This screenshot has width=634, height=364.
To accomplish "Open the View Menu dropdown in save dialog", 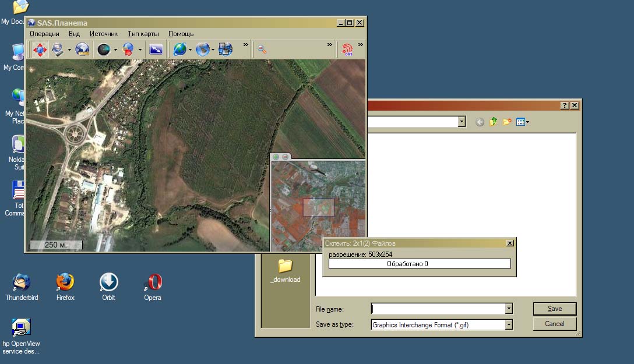I will coord(523,122).
